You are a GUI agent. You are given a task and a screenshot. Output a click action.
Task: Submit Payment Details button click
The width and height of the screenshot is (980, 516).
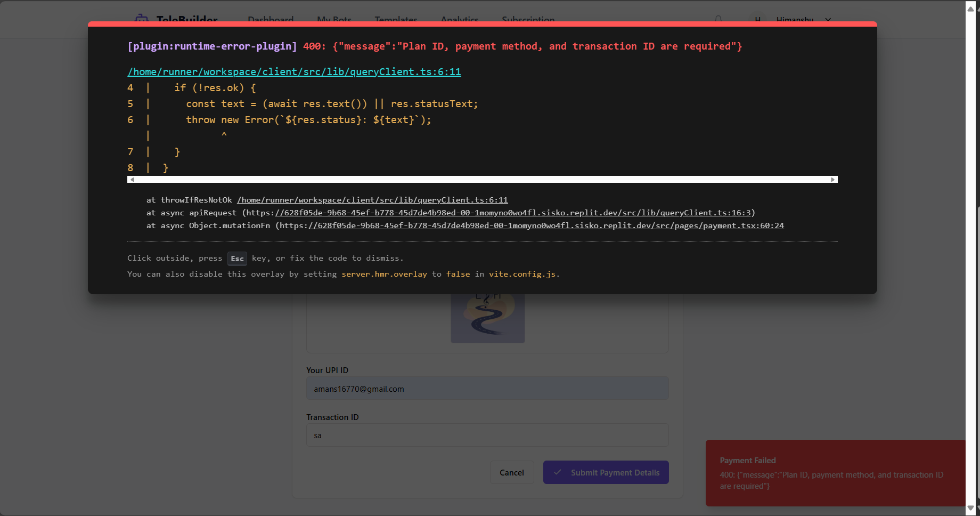(x=606, y=472)
